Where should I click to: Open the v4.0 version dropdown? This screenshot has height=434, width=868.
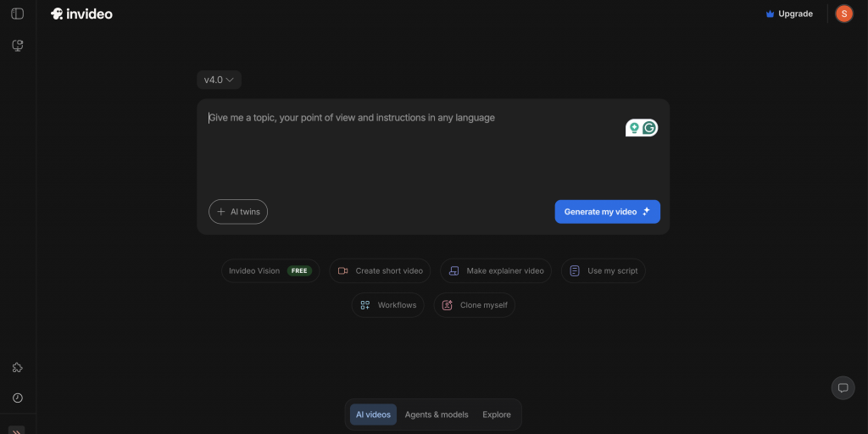(x=219, y=80)
